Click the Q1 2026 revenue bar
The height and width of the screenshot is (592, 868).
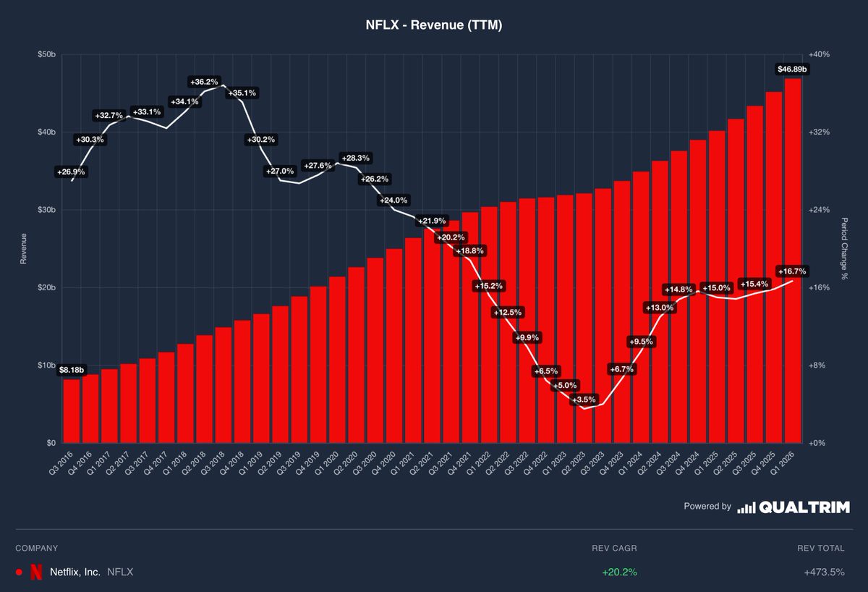click(792, 261)
